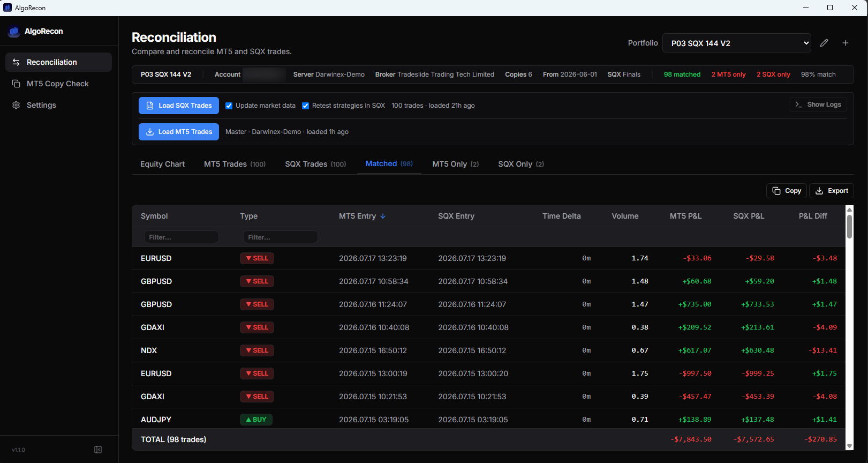Switch to the Equity Chart tab
Screen dimensions: 868x463
[x=162, y=164]
